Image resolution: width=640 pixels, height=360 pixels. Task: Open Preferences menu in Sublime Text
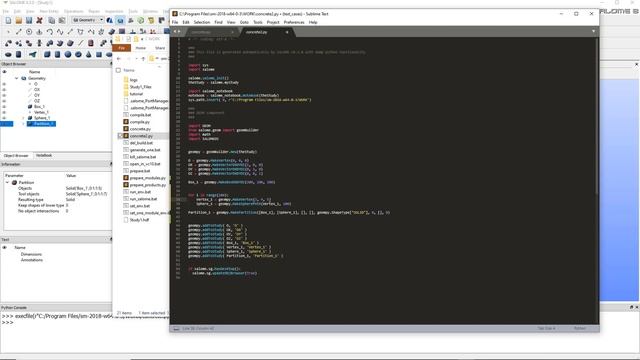pyautogui.click(x=294, y=22)
